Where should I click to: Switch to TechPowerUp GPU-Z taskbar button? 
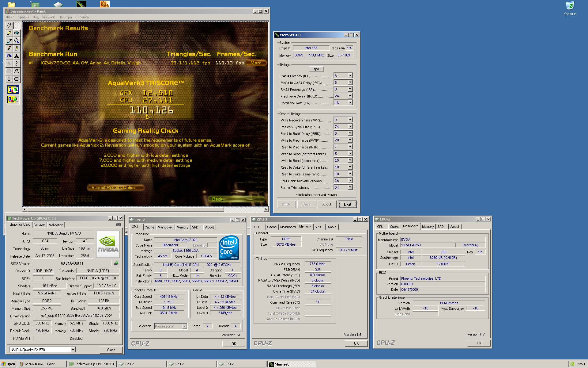(x=92, y=364)
